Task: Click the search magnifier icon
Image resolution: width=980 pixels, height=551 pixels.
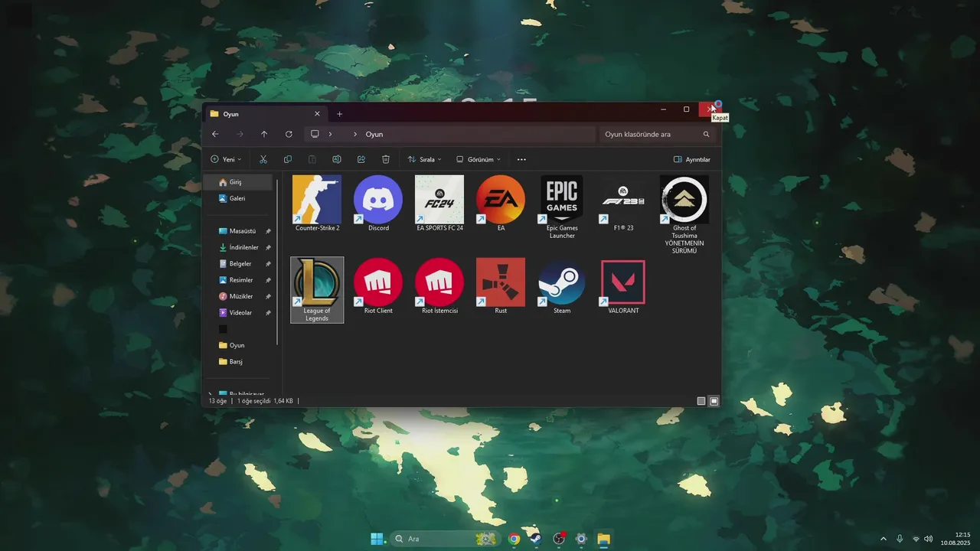Action: tap(706, 134)
